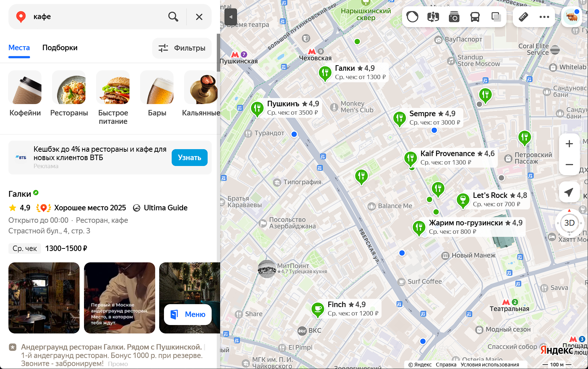Click the Пушкинъ restaurant map marker

point(257,109)
